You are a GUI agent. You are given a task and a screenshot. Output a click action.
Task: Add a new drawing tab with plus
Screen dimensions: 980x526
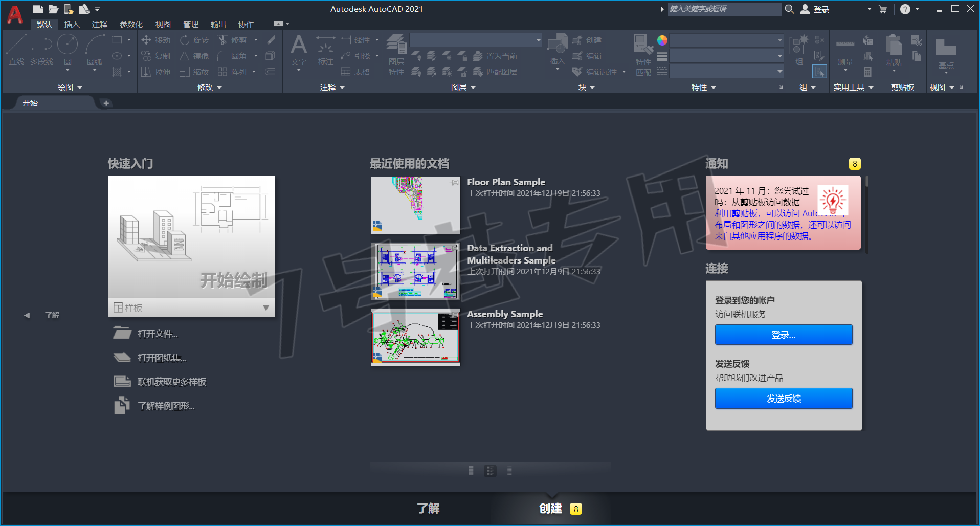click(x=106, y=103)
